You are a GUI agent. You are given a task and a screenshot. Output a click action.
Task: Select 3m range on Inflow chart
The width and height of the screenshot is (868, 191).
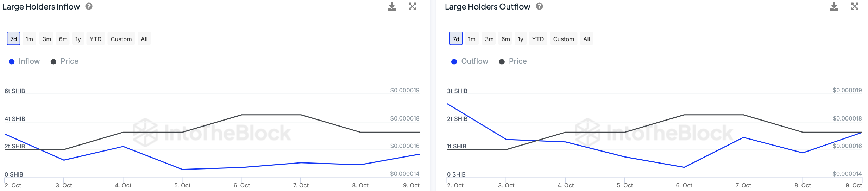click(x=47, y=39)
